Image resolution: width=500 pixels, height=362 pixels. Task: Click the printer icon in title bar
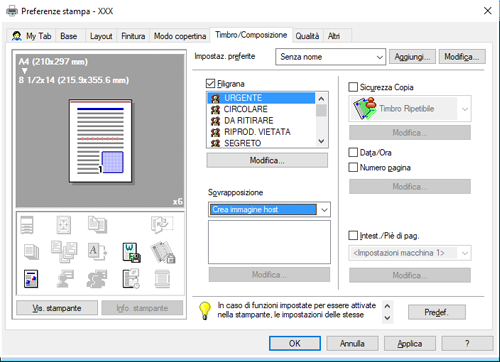tap(12, 11)
